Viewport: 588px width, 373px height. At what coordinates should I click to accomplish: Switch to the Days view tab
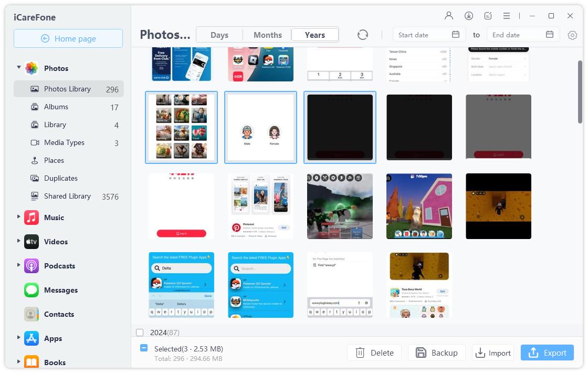[x=219, y=35]
